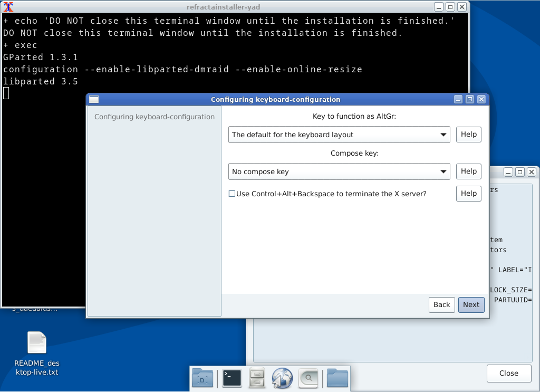
Task: Click the magnifier search icon in dock
Action: click(308, 378)
